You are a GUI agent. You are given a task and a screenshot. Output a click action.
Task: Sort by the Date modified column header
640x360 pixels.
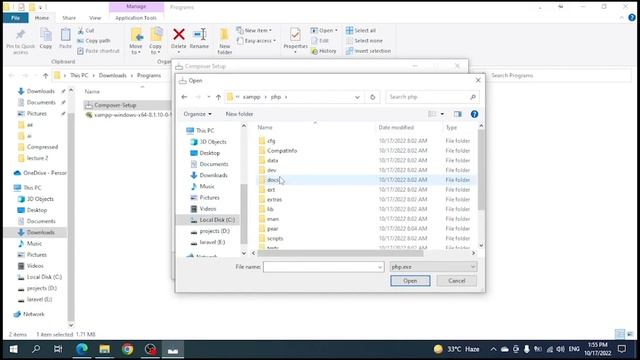[x=396, y=128]
